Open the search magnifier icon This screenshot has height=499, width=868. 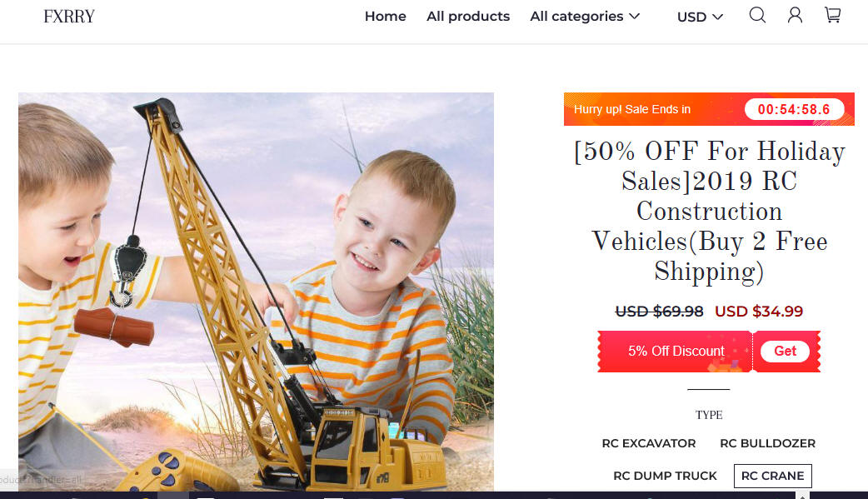click(x=757, y=15)
